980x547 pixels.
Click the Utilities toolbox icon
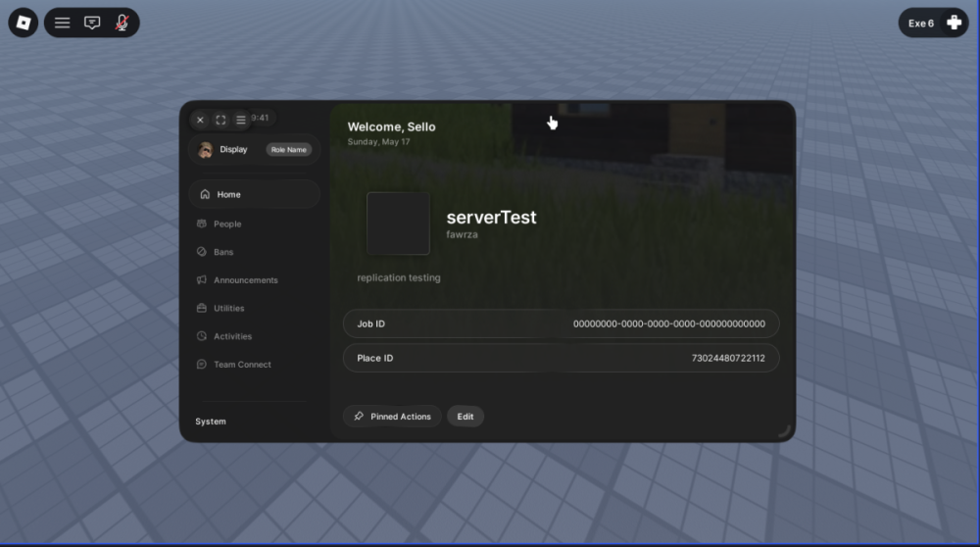coord(201,308)
